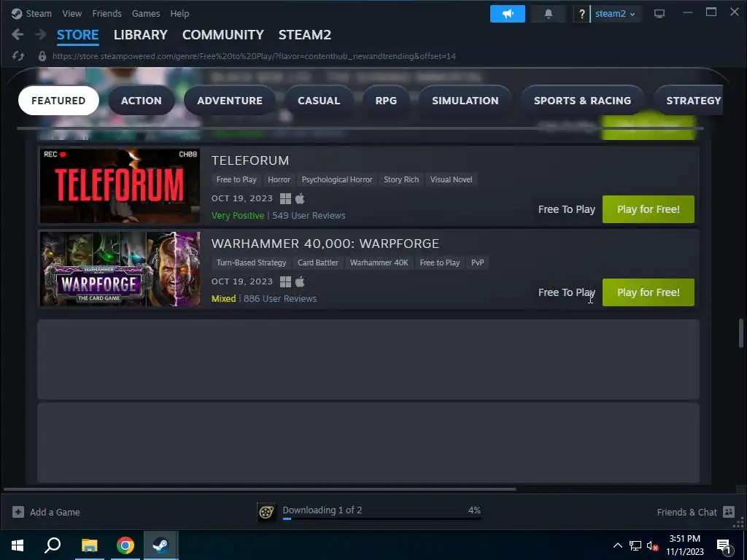The width and height of the screenshot is (747, 560).
Task: Show hidden system tray icons
Action: click(x=617, y=545)
